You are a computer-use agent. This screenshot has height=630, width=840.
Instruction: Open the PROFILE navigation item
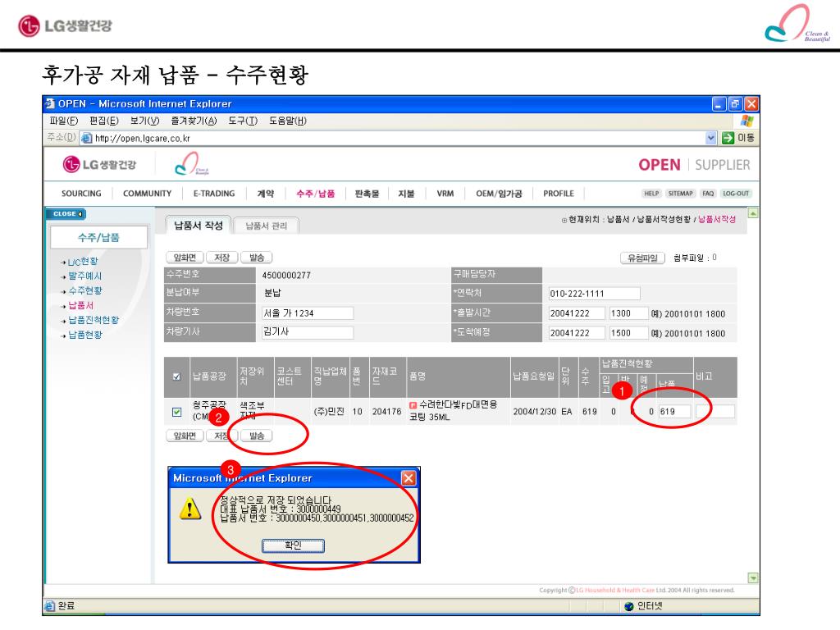tap(558, 194)
